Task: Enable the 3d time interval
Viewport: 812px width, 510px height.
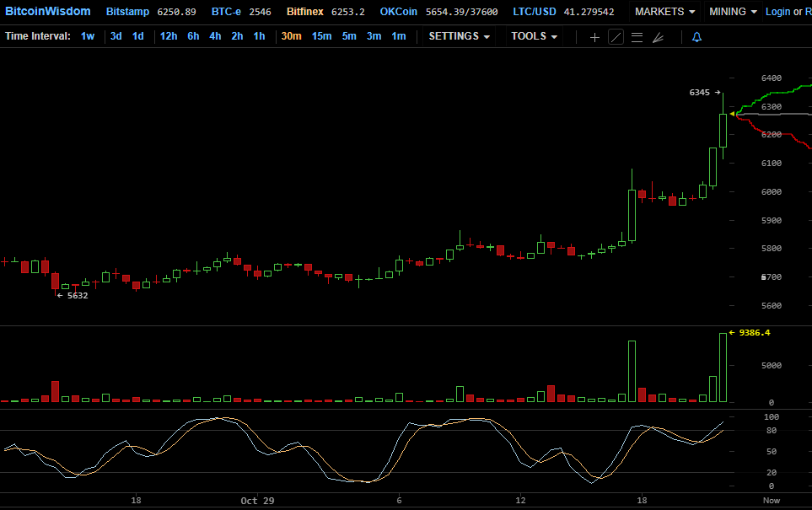Action: pos(116,36)
